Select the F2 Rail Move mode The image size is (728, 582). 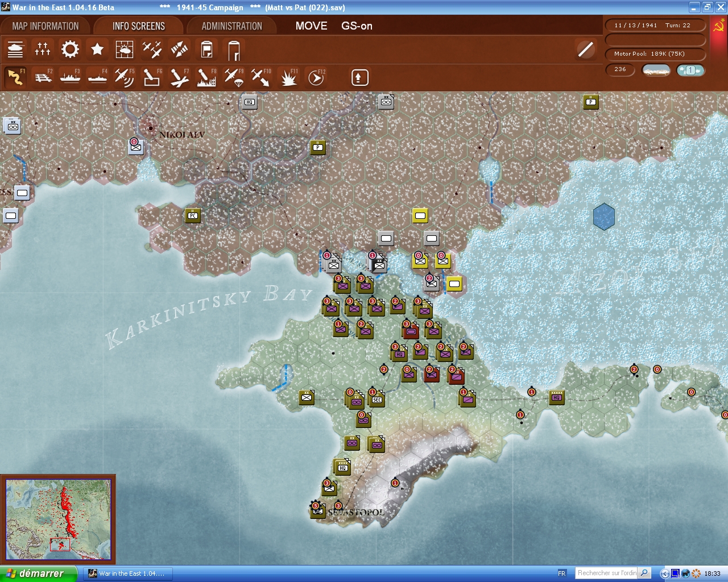[x=43, y=77]
